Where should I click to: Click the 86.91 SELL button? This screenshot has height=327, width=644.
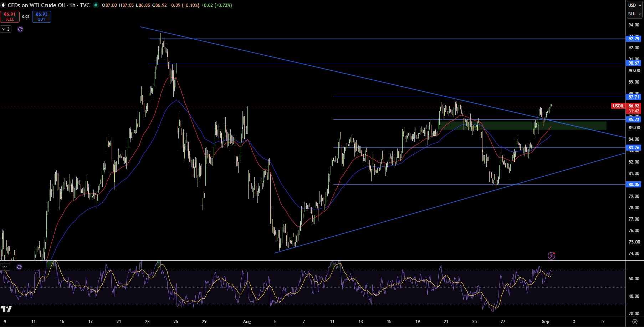tap(10, 17)
